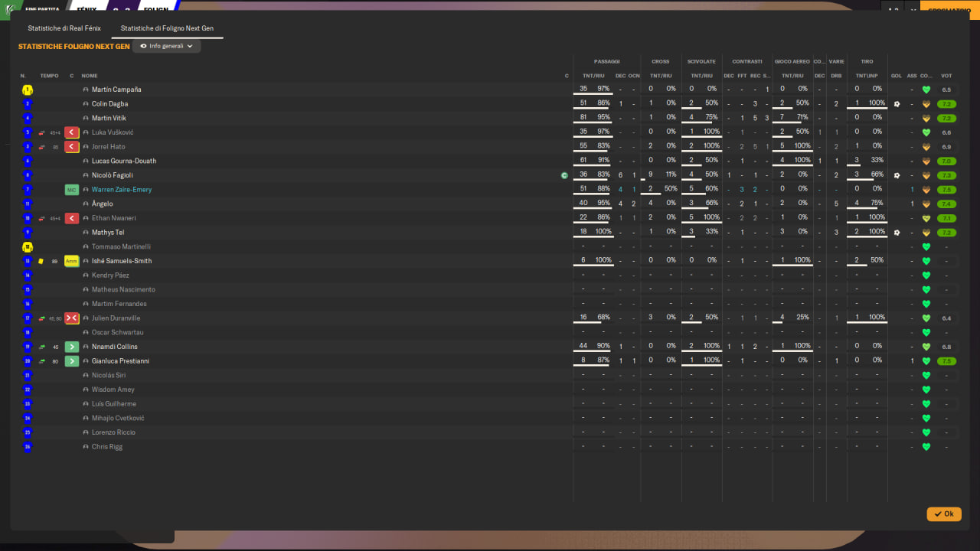The height and width of the screenshot is (551, 980).
Task: Click the person icon beside Kendry Páez
Action: click(86, 275)
